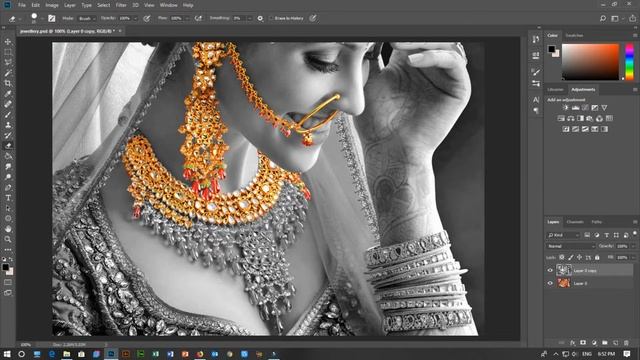Viewport: 640px width, 360px height.
Task: Toggle pressure for opacity button
Action: [147, 18]
